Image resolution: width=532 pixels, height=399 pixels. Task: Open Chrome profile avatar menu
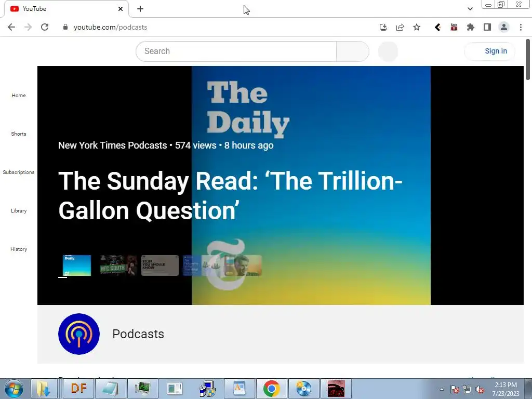tap(504, 27)
